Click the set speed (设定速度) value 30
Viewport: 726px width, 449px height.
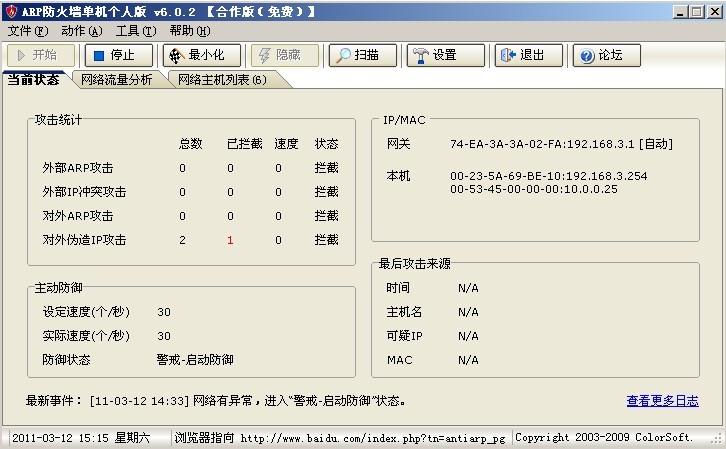point(164,312)
